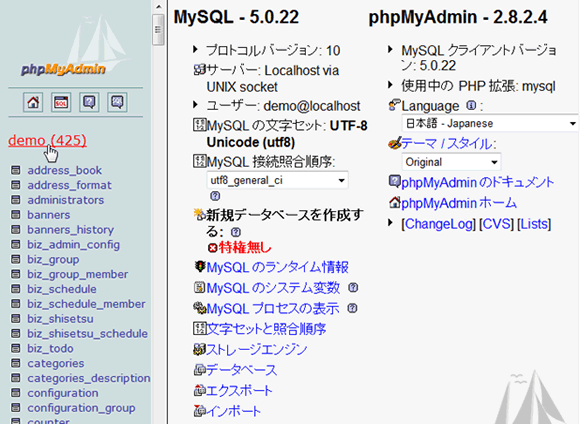Image resolution: width=580 pixels, height=424 pixels.
Task: Open the Original theme dropdown
Action: (451, 162)
